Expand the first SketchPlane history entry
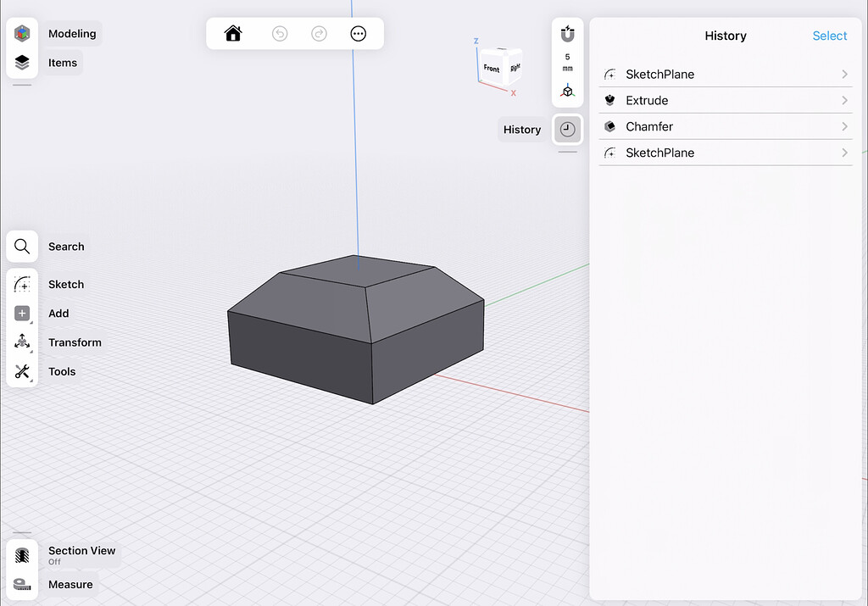Viewport: 868px width, 606px height. click(x=844, y=74)
